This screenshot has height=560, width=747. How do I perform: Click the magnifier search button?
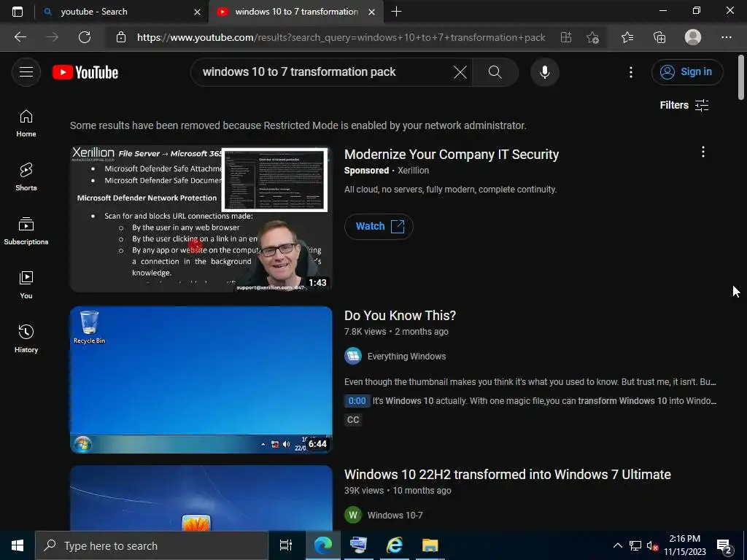(495, 72)
